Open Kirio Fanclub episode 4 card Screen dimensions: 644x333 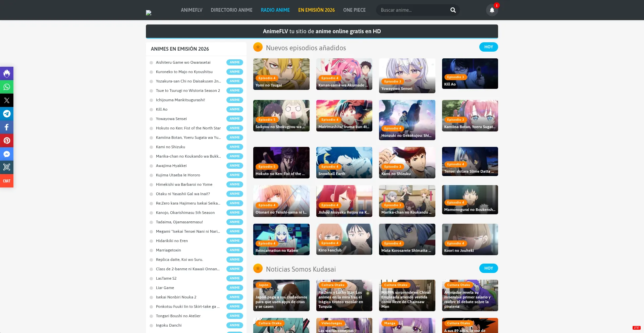[344, 239]
